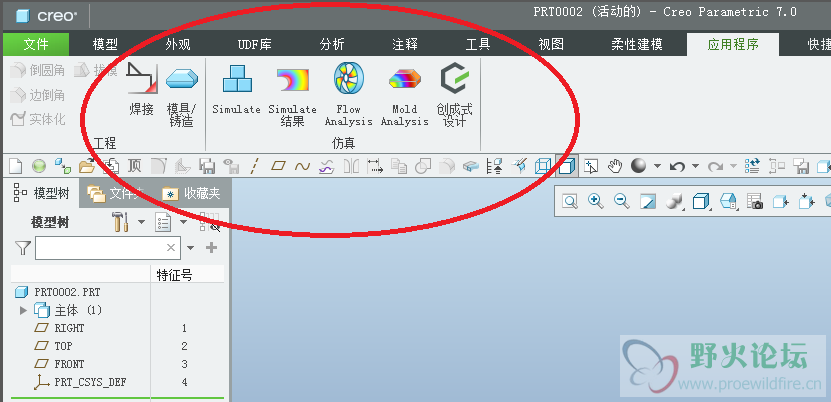Open the rendering options spheres dropdown
831x402 pixels.
click(674, 201)
